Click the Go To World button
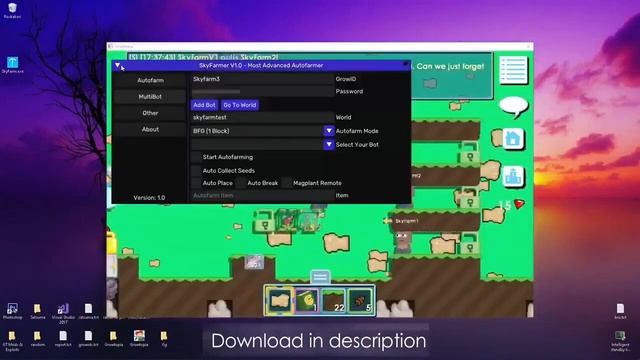Viewport: 640px width, 360px height. coord(240,105)
